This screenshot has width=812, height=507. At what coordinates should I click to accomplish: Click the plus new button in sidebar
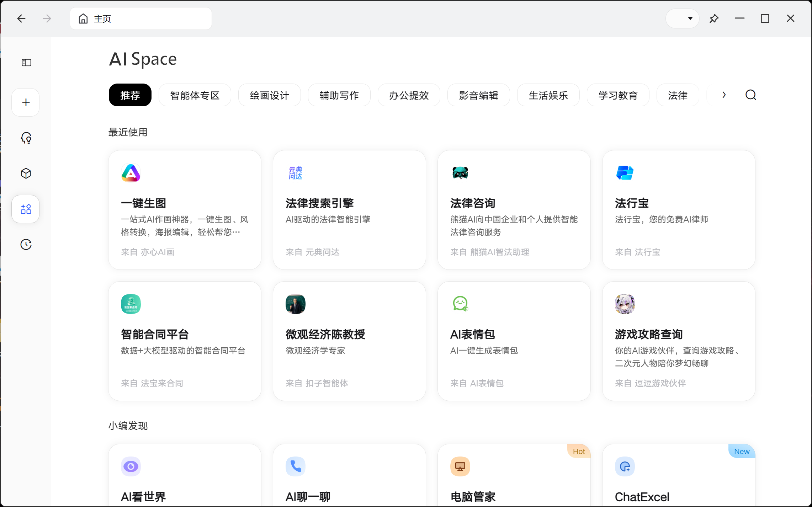tap(26, 102)
